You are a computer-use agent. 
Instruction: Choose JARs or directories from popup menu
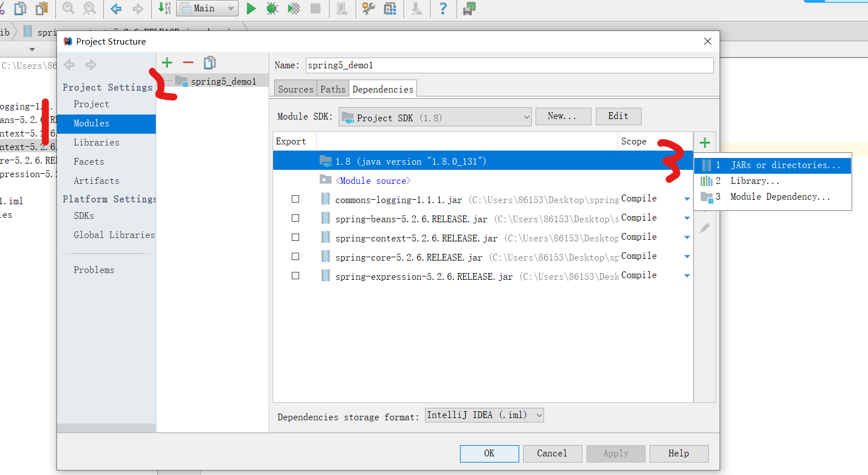coord(773,165)
